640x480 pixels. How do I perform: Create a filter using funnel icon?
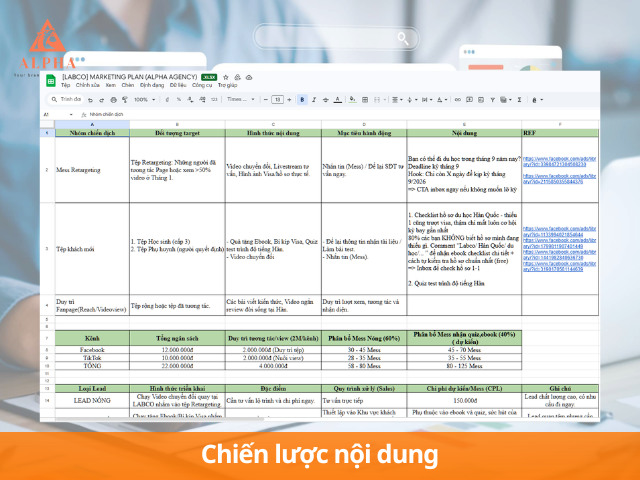point(493,100)
